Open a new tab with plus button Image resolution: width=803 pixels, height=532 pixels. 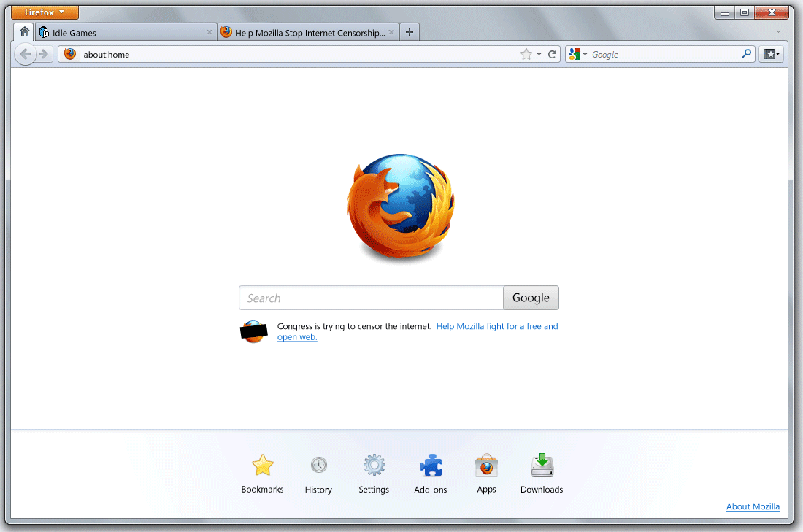(x=410, y=32)
